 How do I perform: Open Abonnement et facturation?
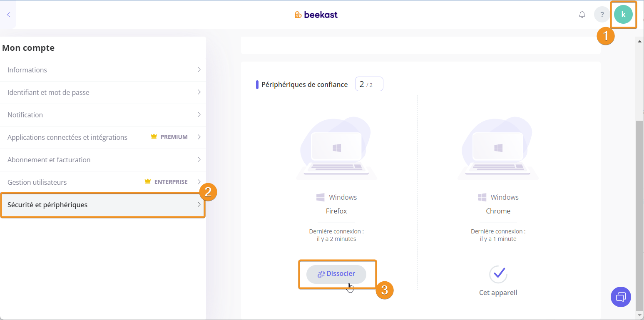(x=103, y=160)
